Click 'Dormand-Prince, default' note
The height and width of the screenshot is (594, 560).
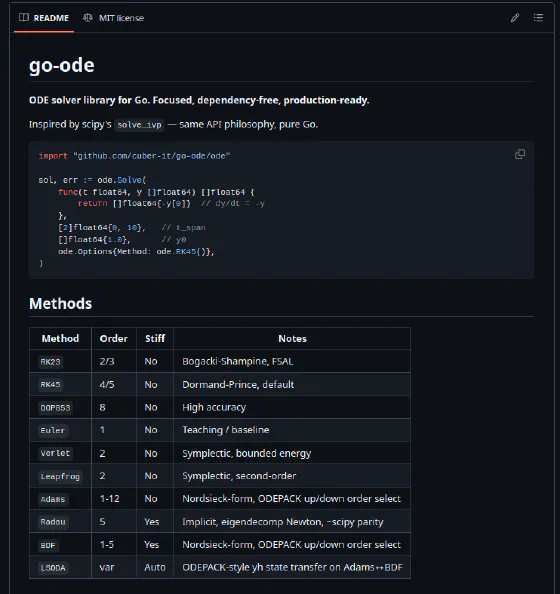click(238, 385)
